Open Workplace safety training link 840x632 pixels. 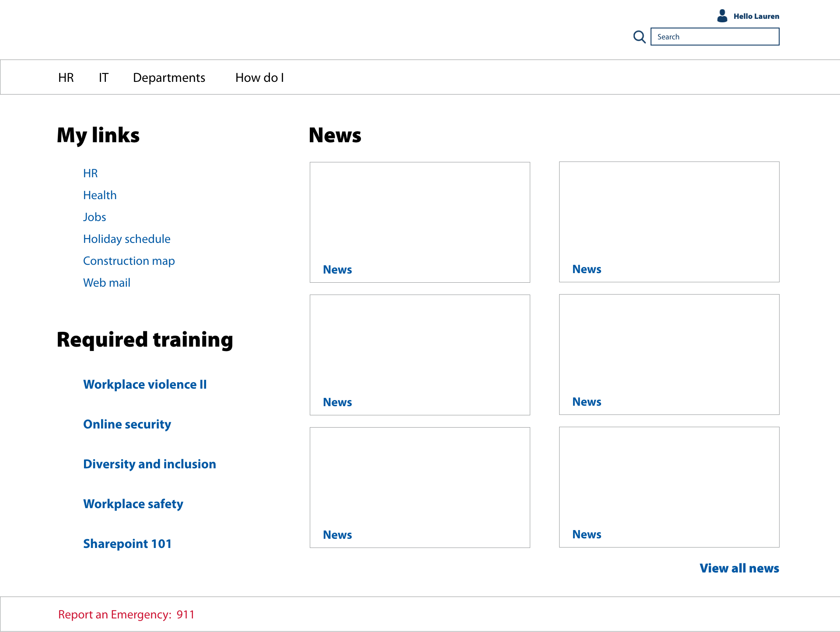[x=133, y=504]
